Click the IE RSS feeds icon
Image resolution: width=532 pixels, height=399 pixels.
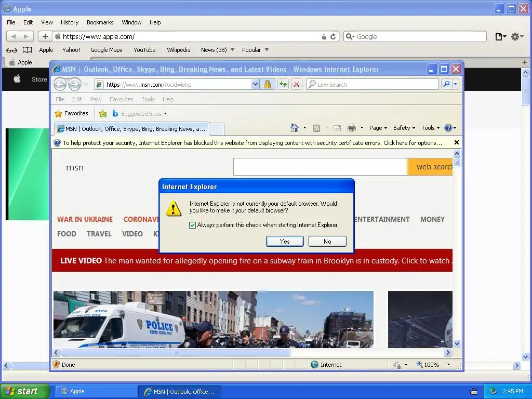316,128
